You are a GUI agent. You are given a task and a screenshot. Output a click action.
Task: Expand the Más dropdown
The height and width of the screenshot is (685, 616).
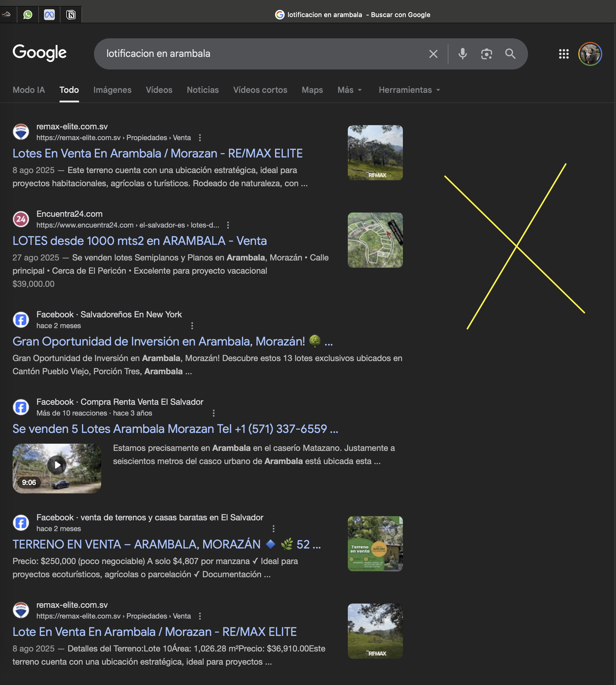point(350,90)
